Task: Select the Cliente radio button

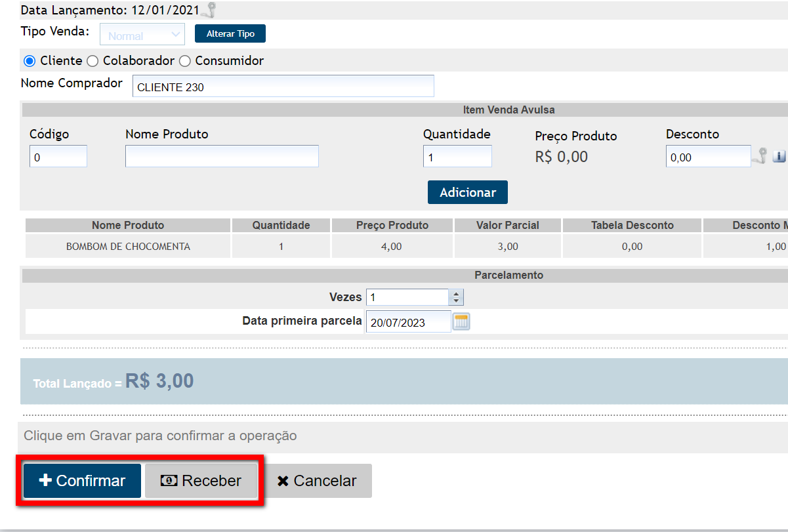Action: point(29,61)
